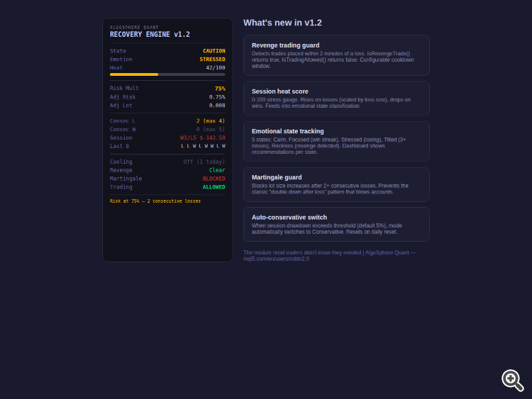Click the 'Off (1 today)' Cooling value

[x=204, y=162]
